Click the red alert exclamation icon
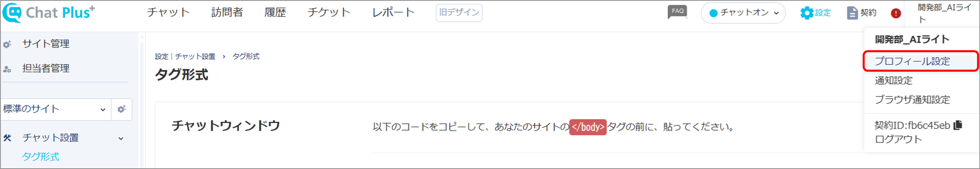The width and height of the screenshot is (980, 169). (x=896, y=13)
